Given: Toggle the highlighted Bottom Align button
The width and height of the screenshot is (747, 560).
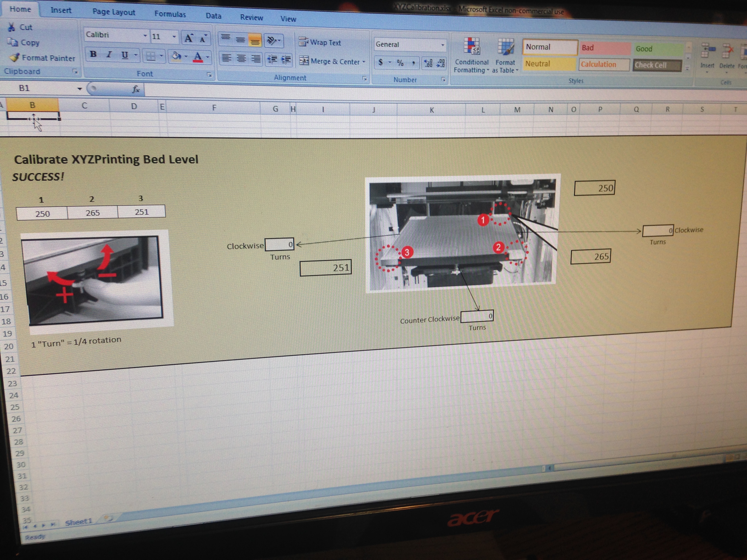Looking at the screenshot, I should [255, 40].
